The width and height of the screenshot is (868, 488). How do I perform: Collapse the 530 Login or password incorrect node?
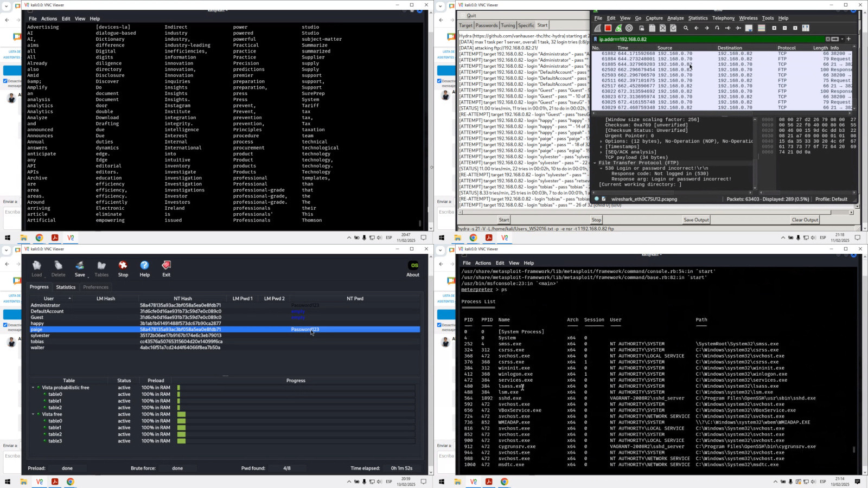click(601, 168)
